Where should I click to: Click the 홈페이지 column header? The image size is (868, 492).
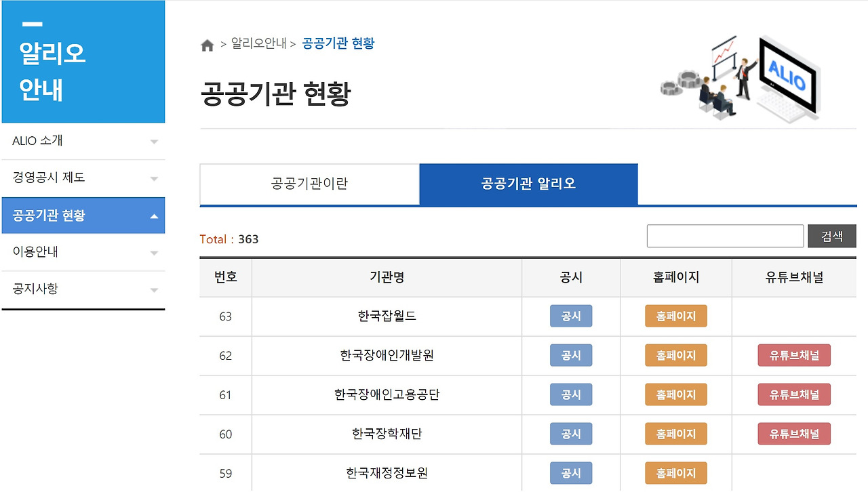[676, 277]
